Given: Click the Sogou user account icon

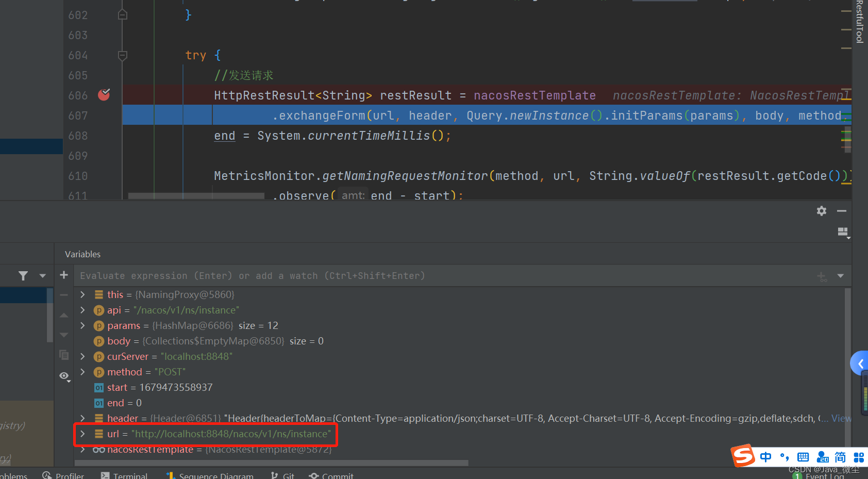Looking at the screenshot, I should click(x=823, y=457).
